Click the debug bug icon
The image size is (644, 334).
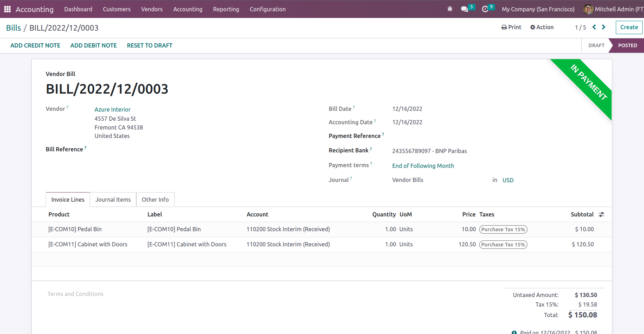pyautogui.click(x=450, y=9)
